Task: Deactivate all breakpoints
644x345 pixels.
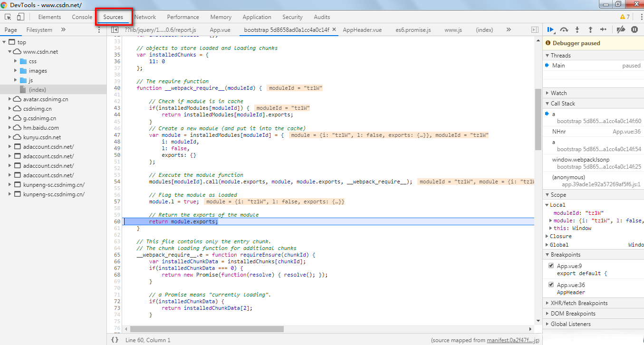Action: [x=621, y=29]
